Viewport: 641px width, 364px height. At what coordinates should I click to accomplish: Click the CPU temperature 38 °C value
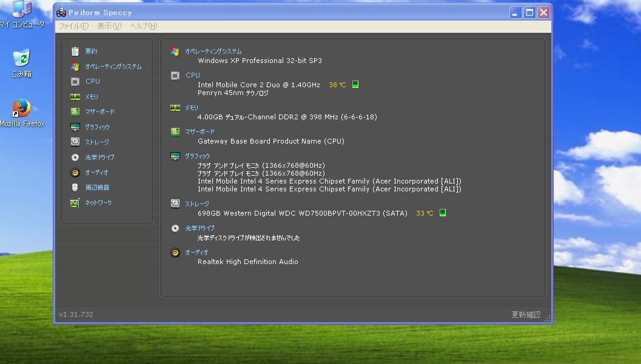click(x=337, y=85)
